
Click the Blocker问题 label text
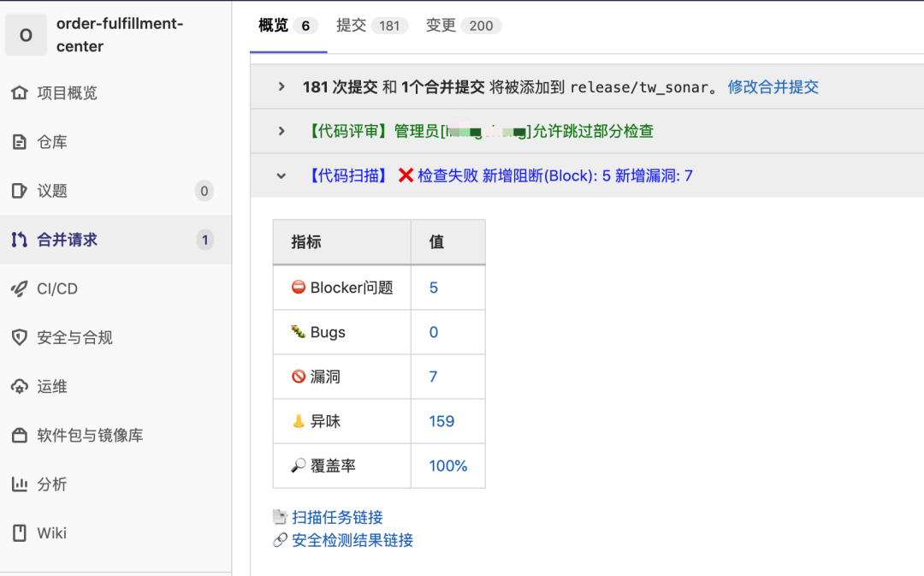(x=352, y=288)
